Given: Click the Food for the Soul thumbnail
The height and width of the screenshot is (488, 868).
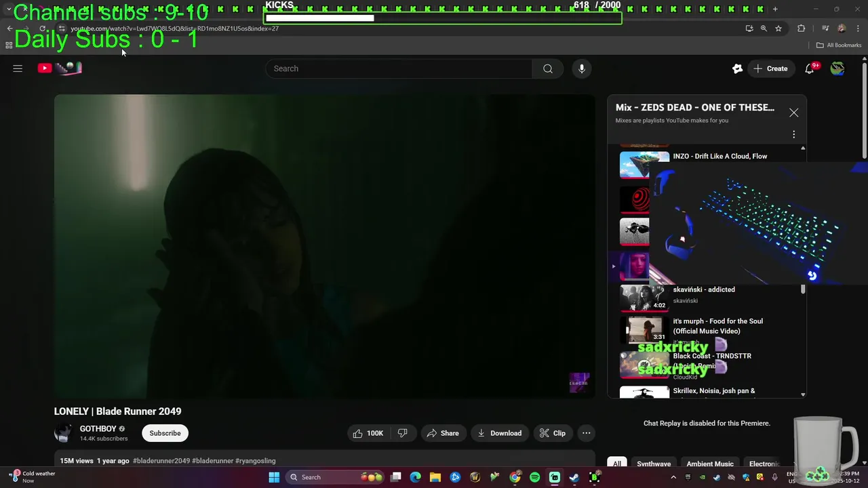Looking at the screenshot, I should pyautogui.click(x=644, y=330).
